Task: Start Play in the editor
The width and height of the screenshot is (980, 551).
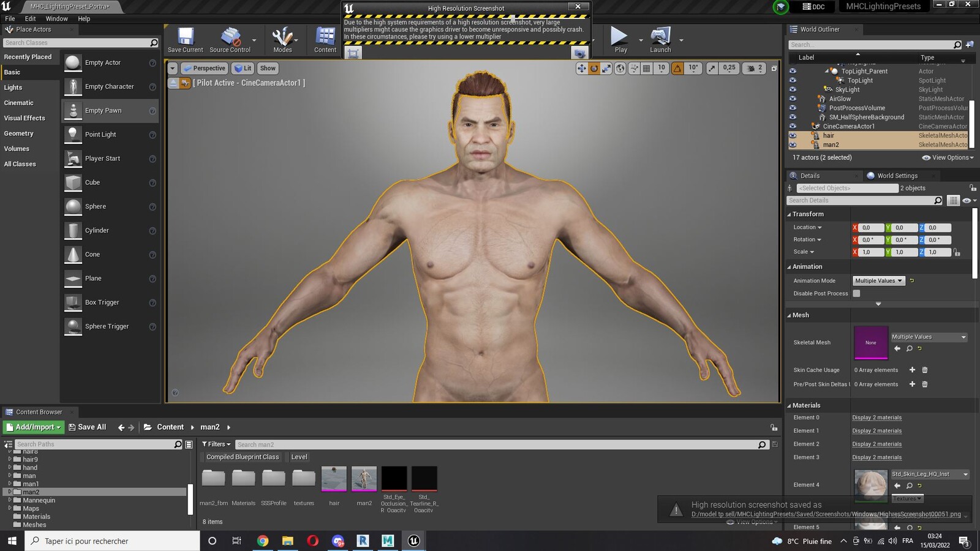Action: pyautogui.click(x=620, y=40)
